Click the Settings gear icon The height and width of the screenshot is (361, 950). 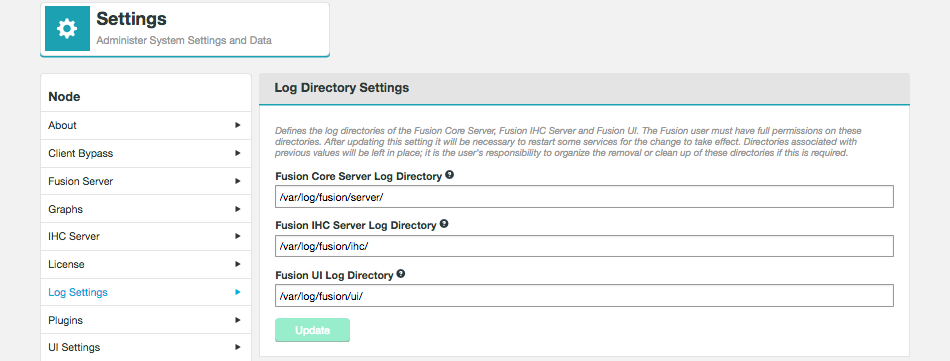pos(67,28)
